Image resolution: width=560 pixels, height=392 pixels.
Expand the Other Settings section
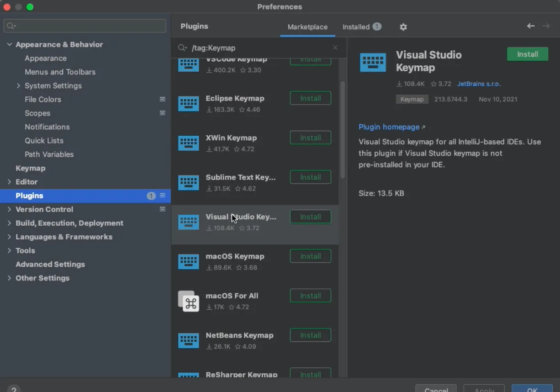[9, 278]
